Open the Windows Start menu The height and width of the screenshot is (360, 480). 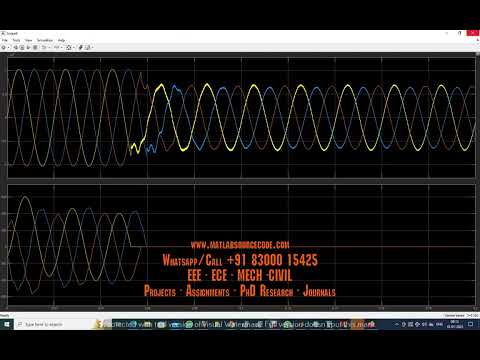(7, 324)
